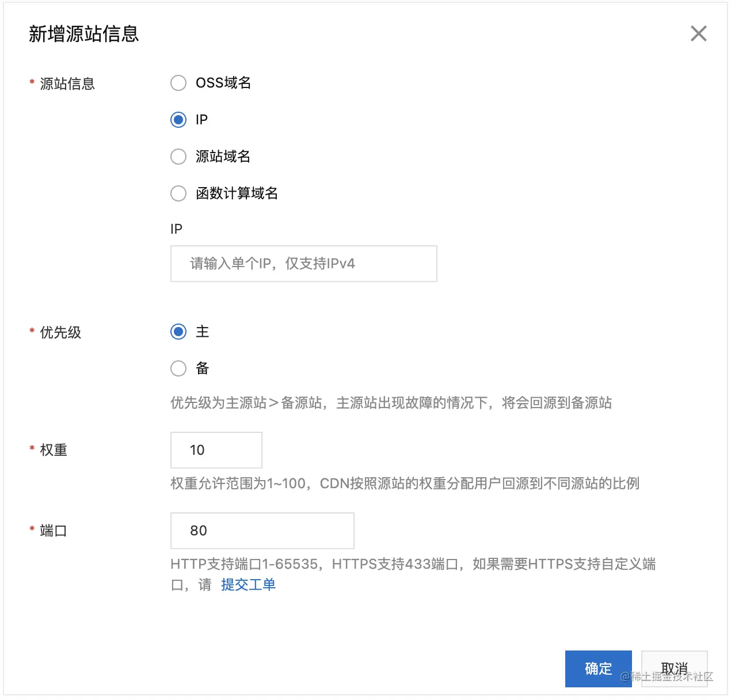Click the 端口 port input showing 80
Screen dimensions: 731x700
[262, 531]
